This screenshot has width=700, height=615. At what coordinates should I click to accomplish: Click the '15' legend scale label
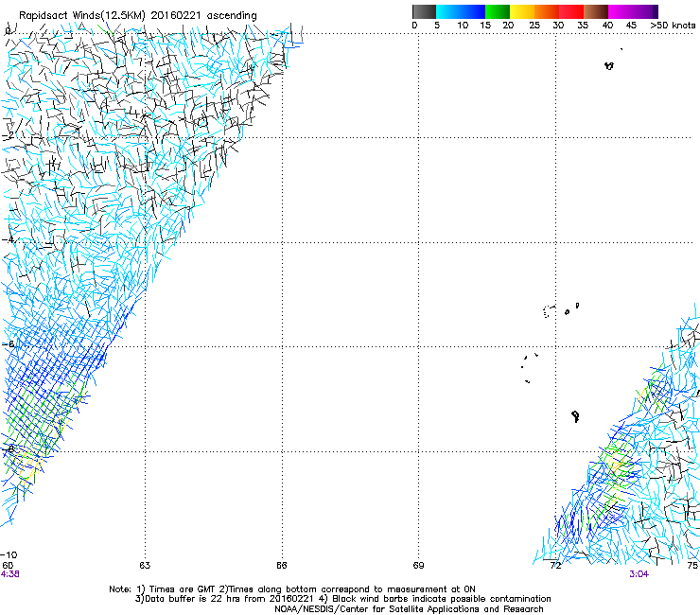(485, 26)
